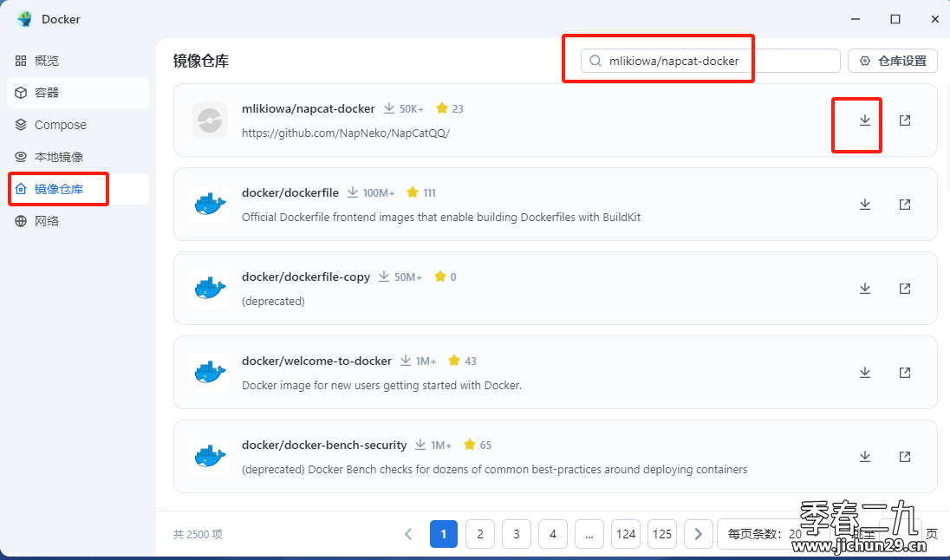Jump to results page 3

coord(517,534)
